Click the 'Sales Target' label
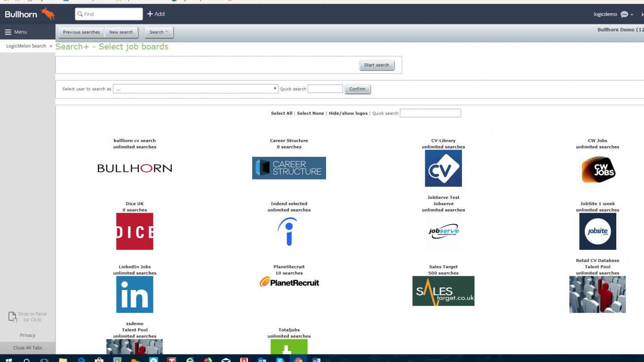Screen dimensions: 644x362 (x=443, y=267)
